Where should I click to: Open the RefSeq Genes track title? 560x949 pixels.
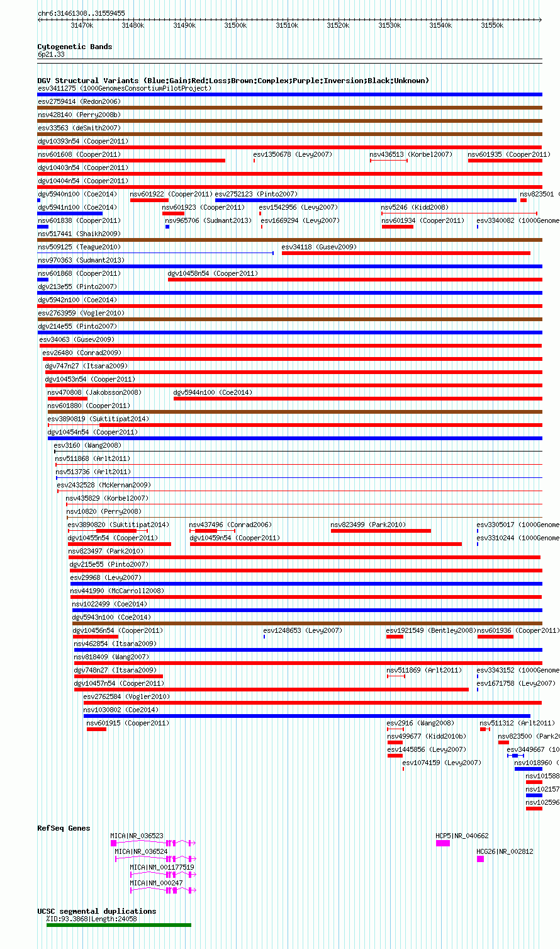click(x=64, y=828)
